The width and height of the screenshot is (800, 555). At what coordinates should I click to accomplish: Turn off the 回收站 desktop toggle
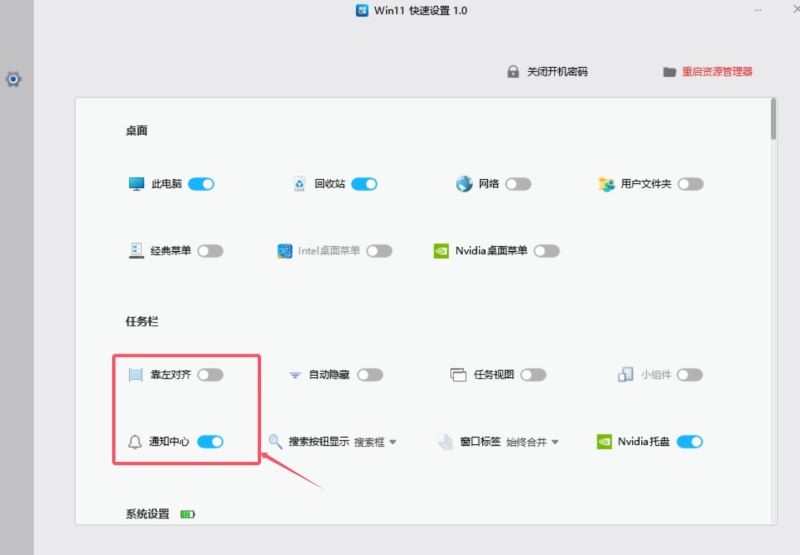[x=364, y=184]
